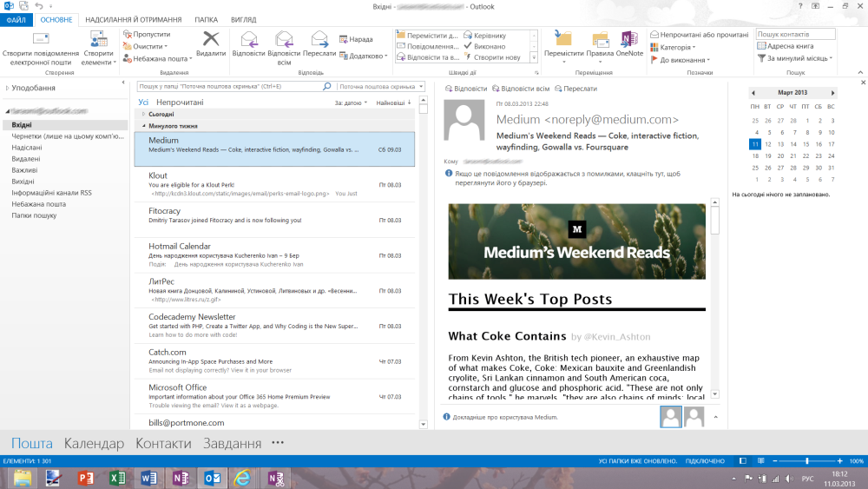Viewport: 868px width, 489px height.
Task: Open the ФАЙЛ tab
Action: coord(16,19)
